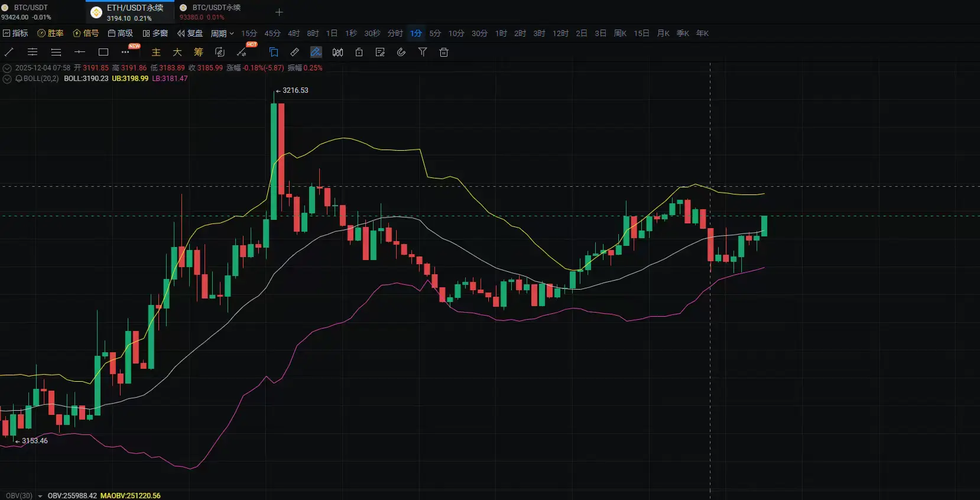Open the 多窗 multi-window menu
980x500 pixels.
[155, 34]
